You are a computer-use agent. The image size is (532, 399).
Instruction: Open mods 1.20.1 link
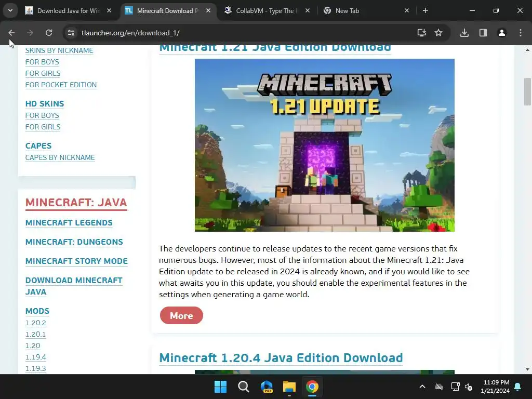[36, 335]
